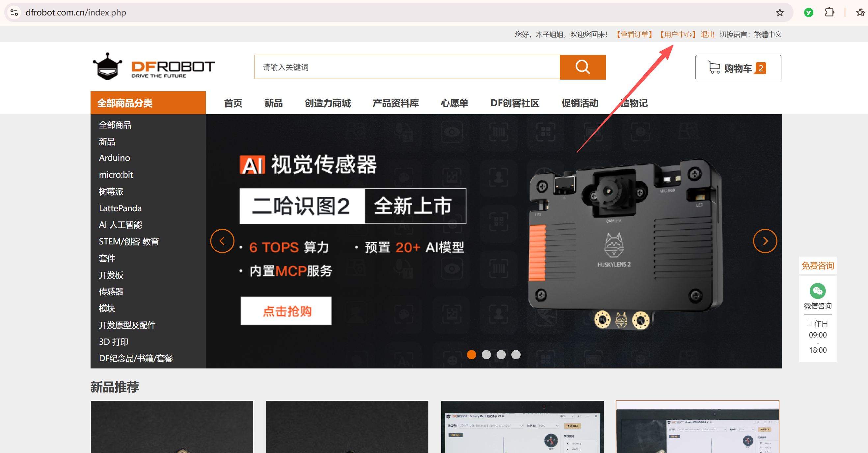Select the first carousel indicator dot

click(x=472, y=354)
